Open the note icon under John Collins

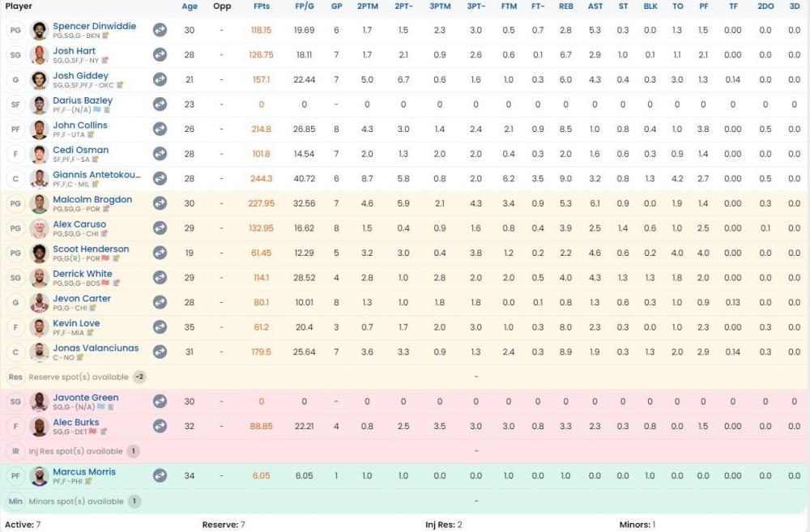coord(91,134)
